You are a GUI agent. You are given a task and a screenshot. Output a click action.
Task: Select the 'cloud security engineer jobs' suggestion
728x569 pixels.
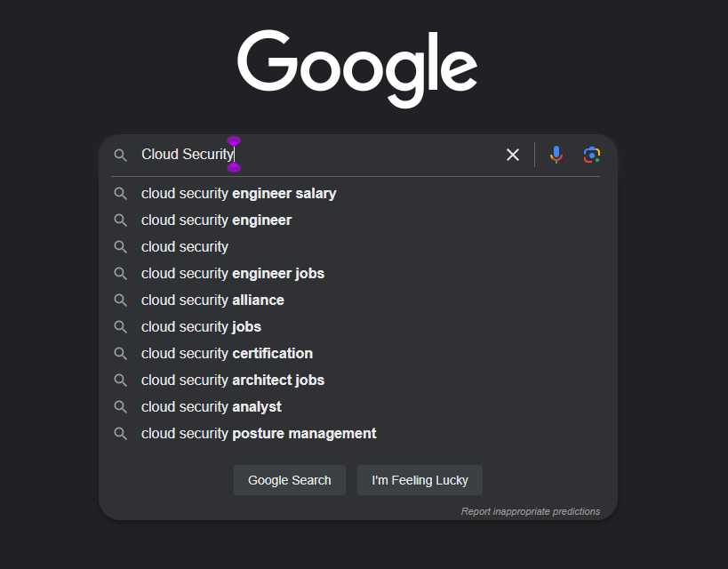(x=232, y=273)
